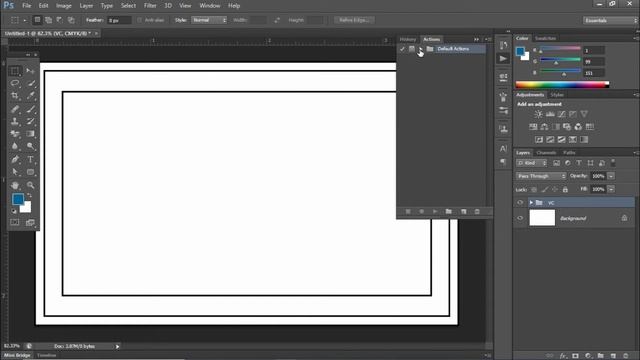Create new set folder in Actions panel
This screenshot has height=360, width=640.
click(449, 211)
